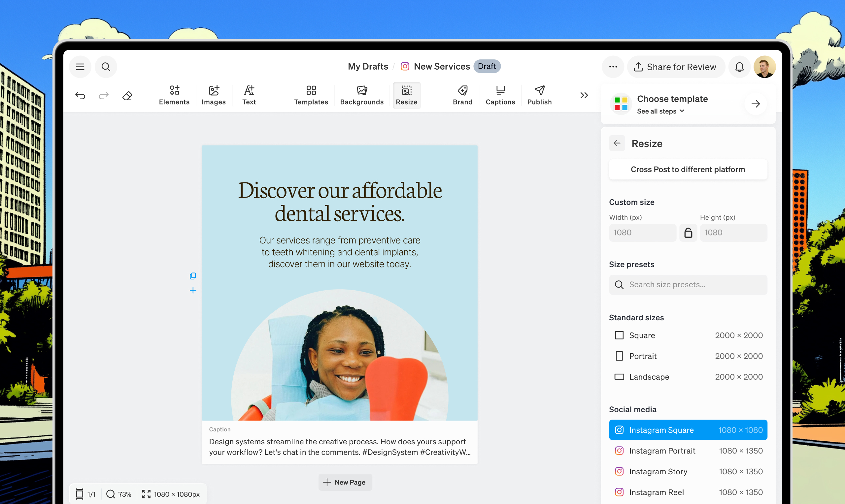Open the three-dot more options menu
Screen dimensions: 845x504
[x=613, y=67]
